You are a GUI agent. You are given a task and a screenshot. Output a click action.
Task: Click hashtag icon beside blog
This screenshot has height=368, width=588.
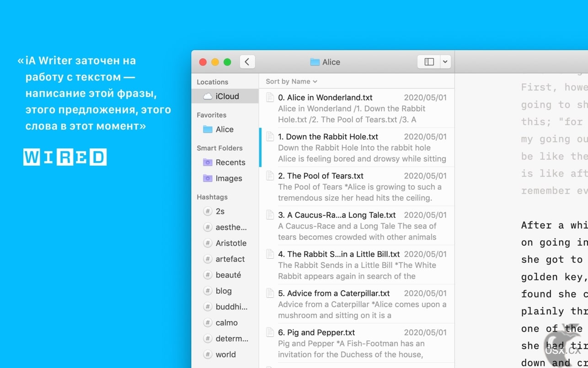(208, 291)
